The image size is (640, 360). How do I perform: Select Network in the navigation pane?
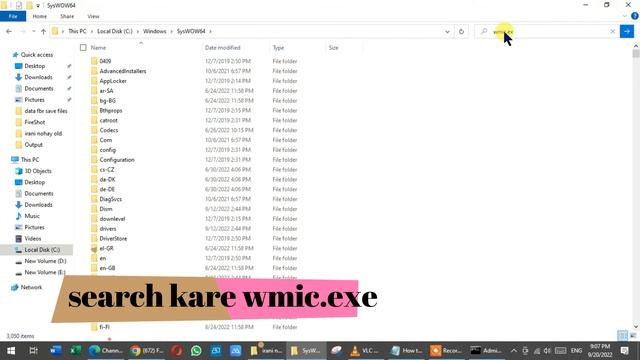point(31,287)
